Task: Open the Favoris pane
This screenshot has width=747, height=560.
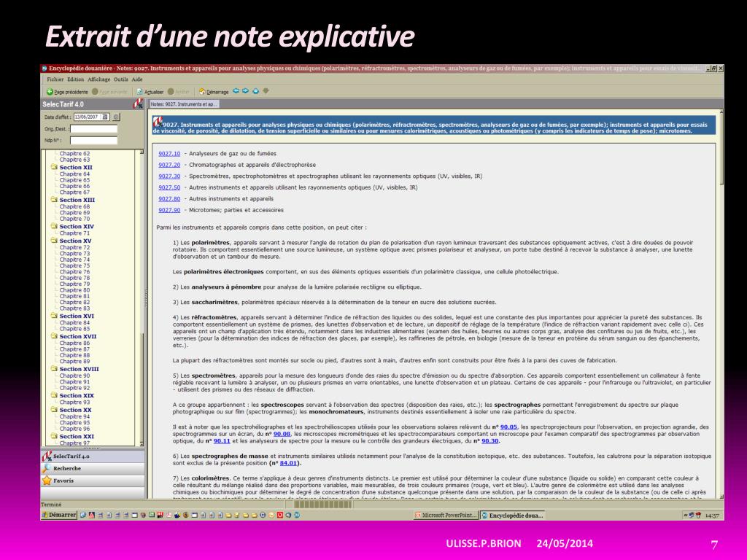Action: [93, 481]
